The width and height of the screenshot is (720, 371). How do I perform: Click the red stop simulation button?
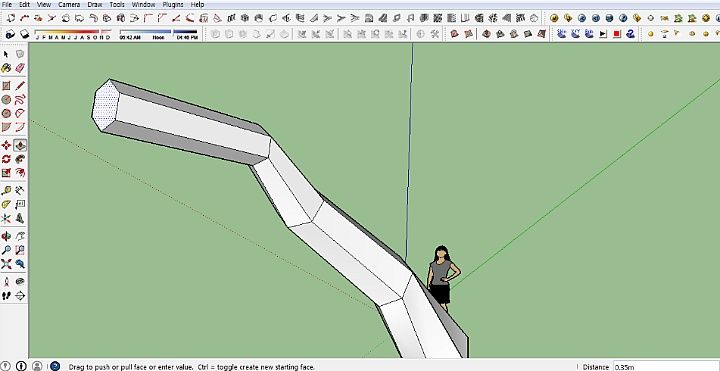(617, 34)
